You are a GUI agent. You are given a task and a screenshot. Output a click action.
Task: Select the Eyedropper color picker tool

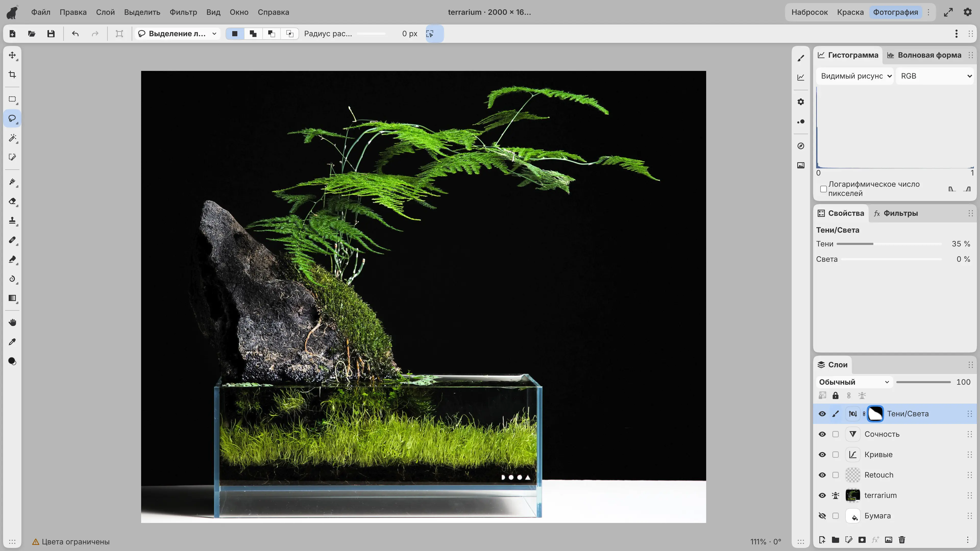click(x=12, y=342)
